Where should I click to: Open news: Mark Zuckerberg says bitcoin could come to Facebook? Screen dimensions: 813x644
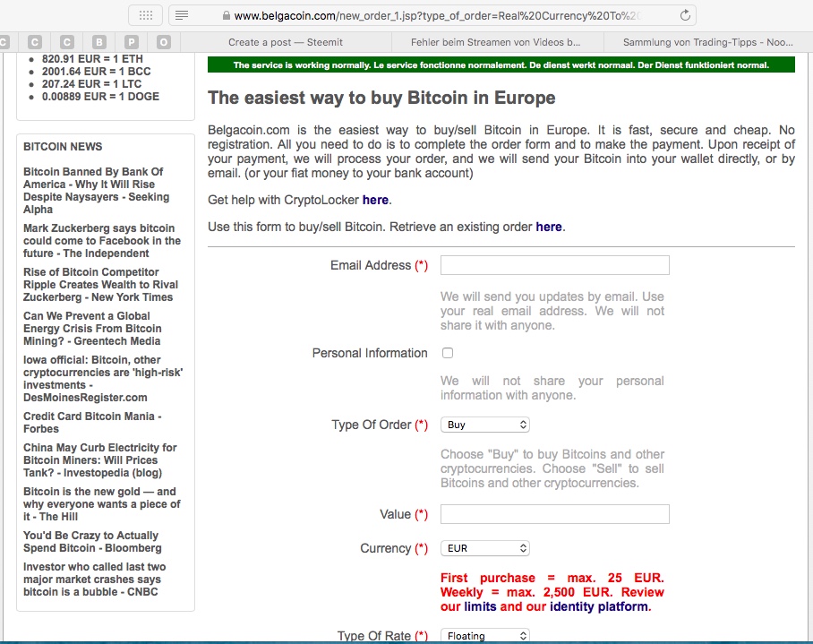102,241
